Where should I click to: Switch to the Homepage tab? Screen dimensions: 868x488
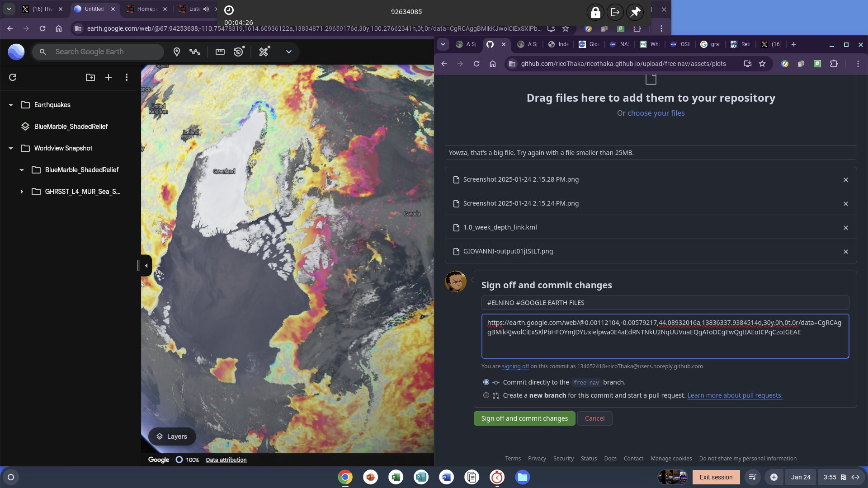pyautogui.click(x=146, y=9)
